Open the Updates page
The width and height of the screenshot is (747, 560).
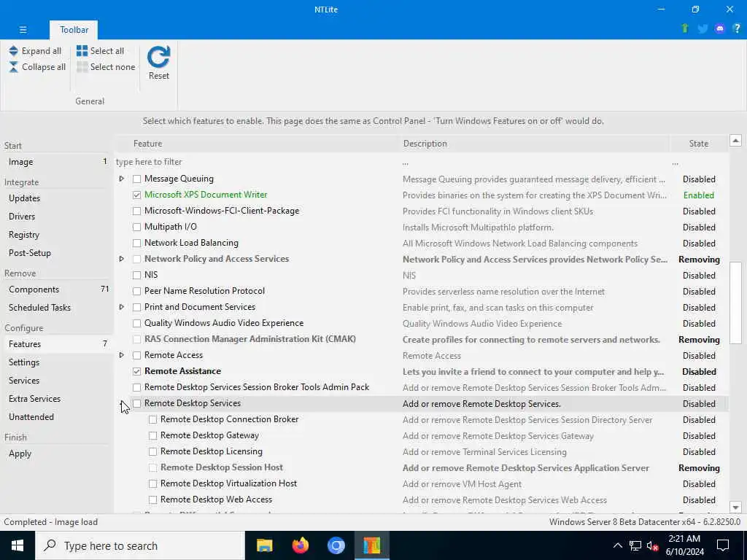[57, 198]
